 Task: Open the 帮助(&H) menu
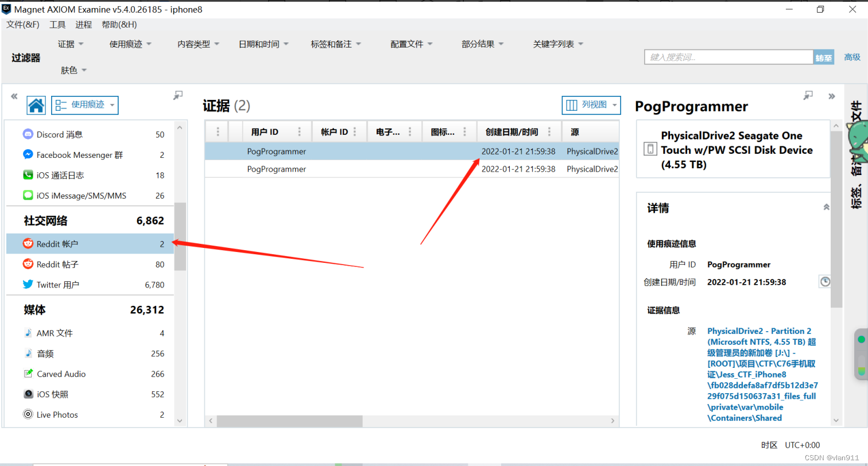(119, 25)
